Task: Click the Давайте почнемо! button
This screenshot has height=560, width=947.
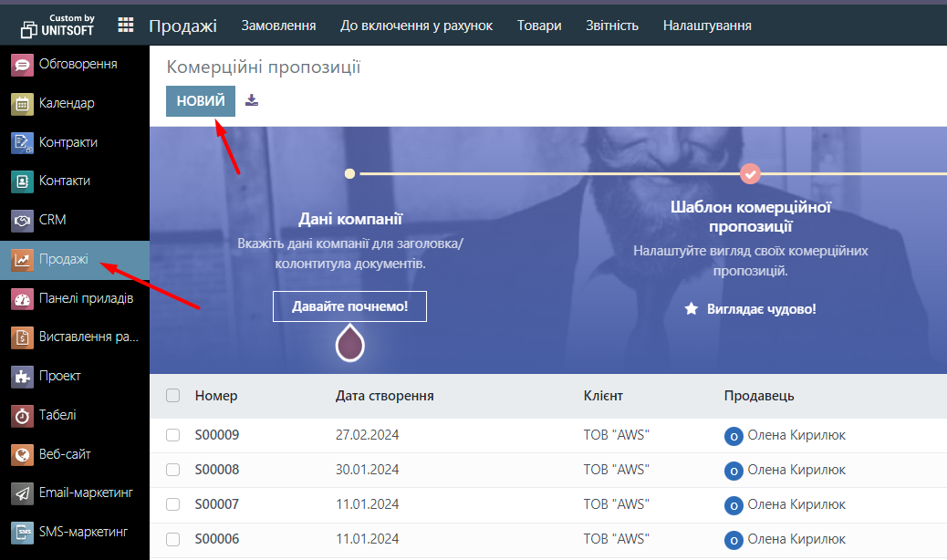Action: pyautogui.click(x=349, y=306)
